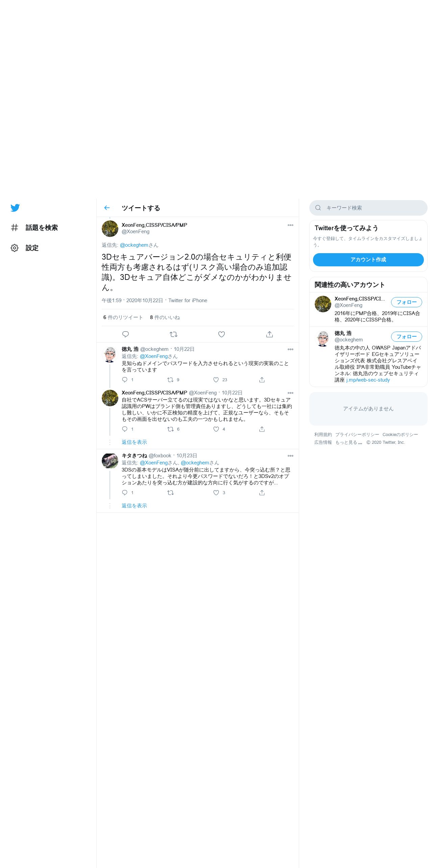Expand replies under XeonFeng's ACS reply
Image resolution: width=434 pixels, height=868 pixels.
pos(134,442)
